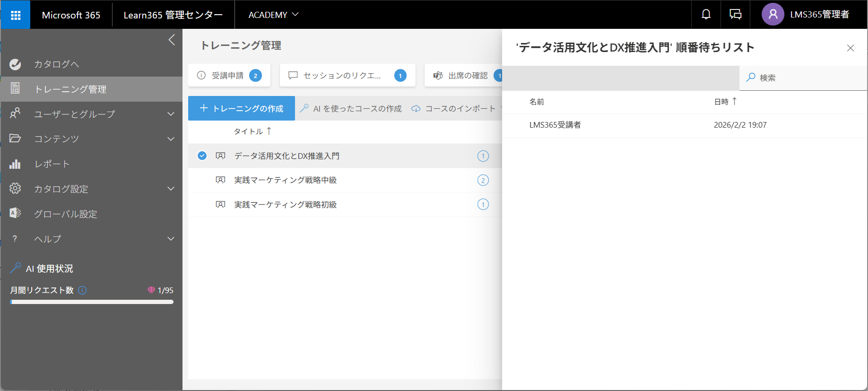Click the search magnifier icon in the waitlist panel
This screenshot has width=868, height=391.
[x=750, y=78]
